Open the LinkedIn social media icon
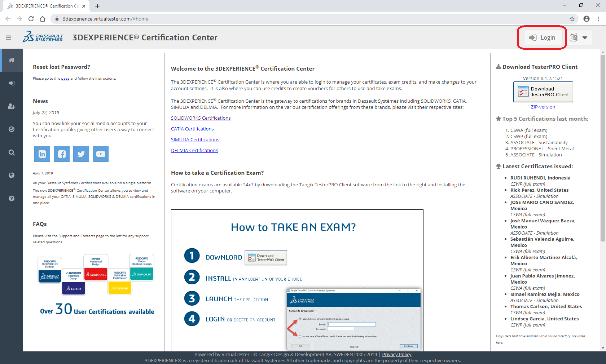This screenshot has width=606, height=364. tap(42, 154)
